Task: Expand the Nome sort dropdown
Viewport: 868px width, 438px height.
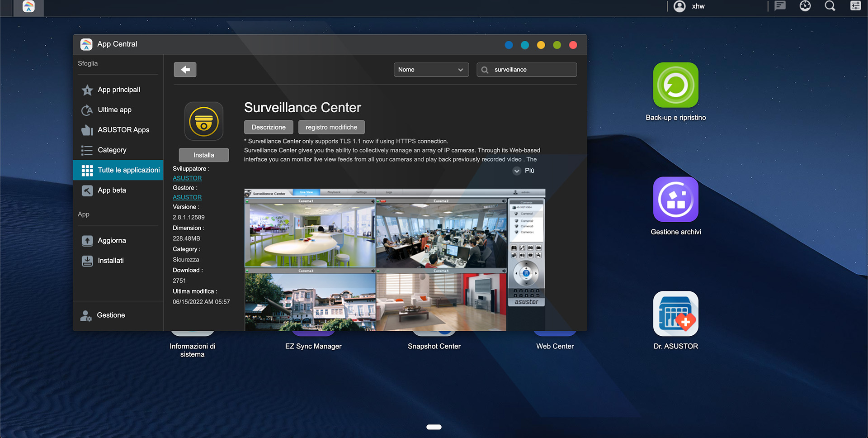Action: (x=431, y=70)
